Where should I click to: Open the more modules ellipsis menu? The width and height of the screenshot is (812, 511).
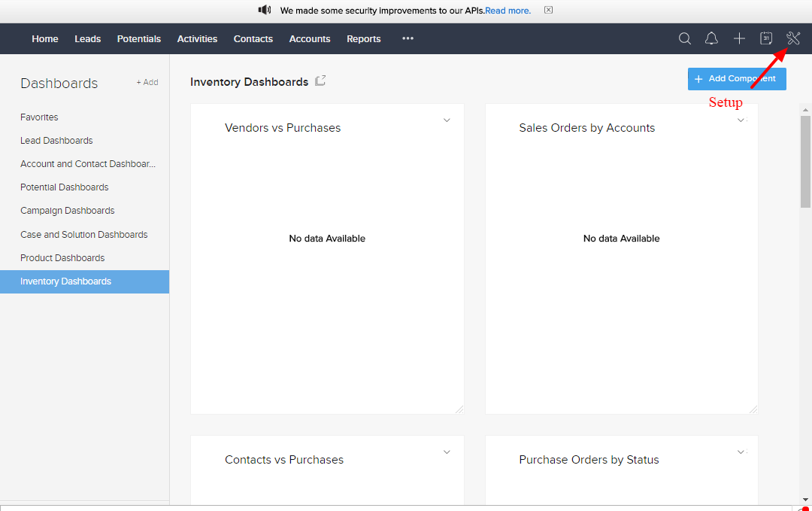tap(408, 38)
